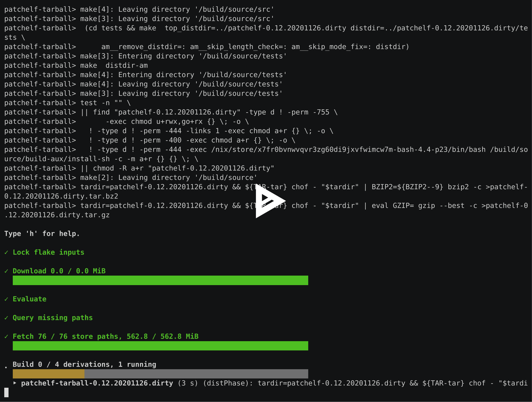This screenshot has height=402, width=532.
Task: Click the checkmark beside Lock flake inputs
Action: [x=7, y=252]
